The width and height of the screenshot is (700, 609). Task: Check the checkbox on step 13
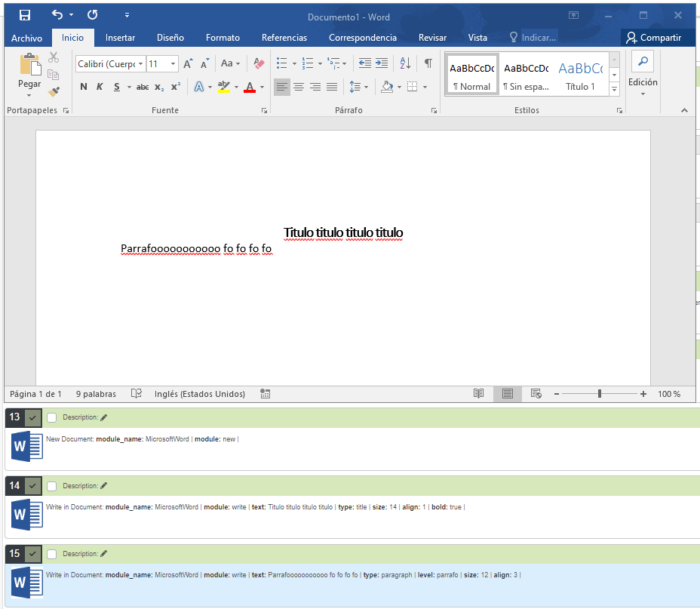click(52, 417)
